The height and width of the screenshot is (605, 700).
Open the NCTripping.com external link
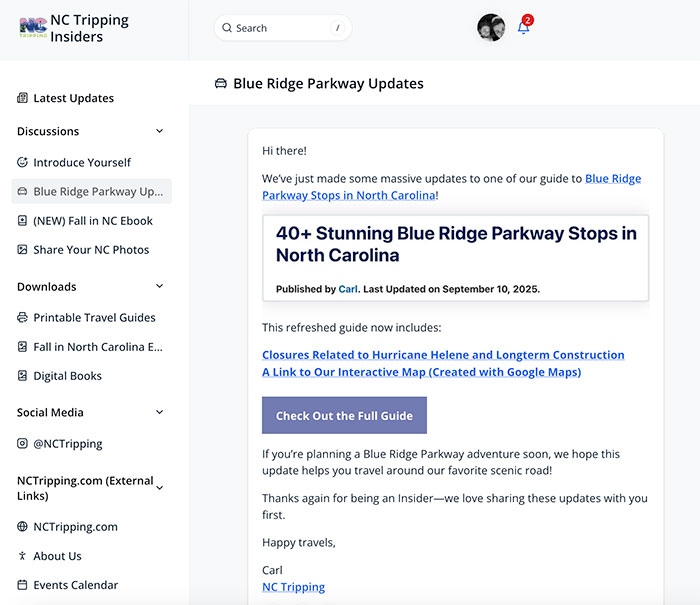75,527
